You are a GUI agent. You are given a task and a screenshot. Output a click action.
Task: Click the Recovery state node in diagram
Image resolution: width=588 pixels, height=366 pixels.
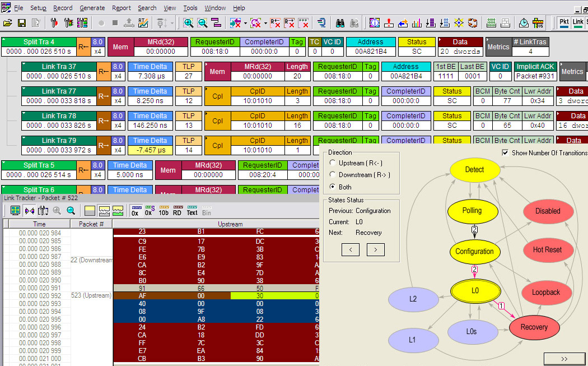[x=534, y=327]
